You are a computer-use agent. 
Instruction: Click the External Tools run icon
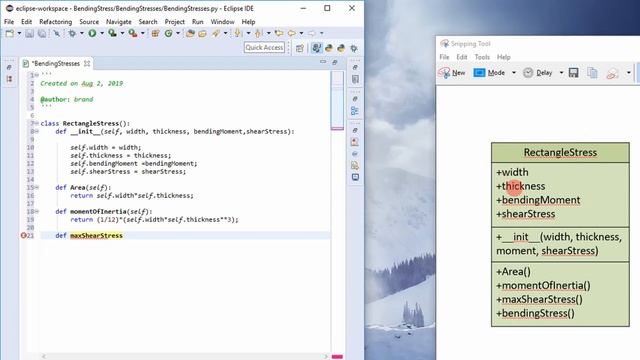pyautogui.click(x=133, y=33)
